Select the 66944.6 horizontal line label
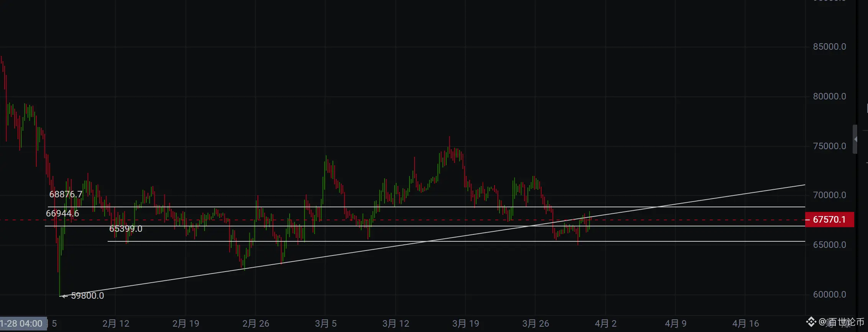This screenshot has width=868, height=332. pyautogui.click(x=62, y=213)
